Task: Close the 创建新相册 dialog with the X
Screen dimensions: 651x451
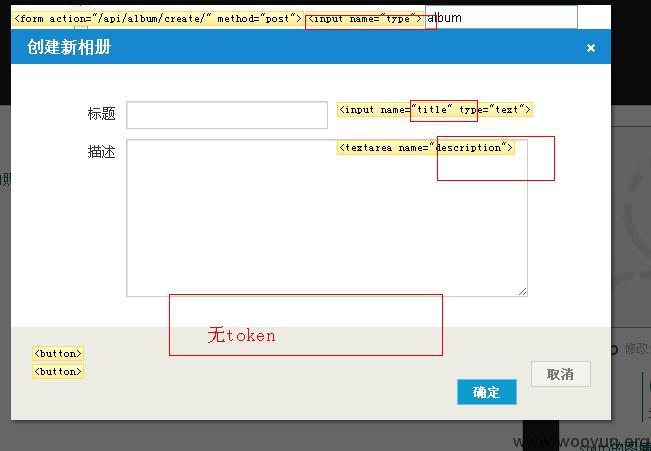Action: (591, 48)
